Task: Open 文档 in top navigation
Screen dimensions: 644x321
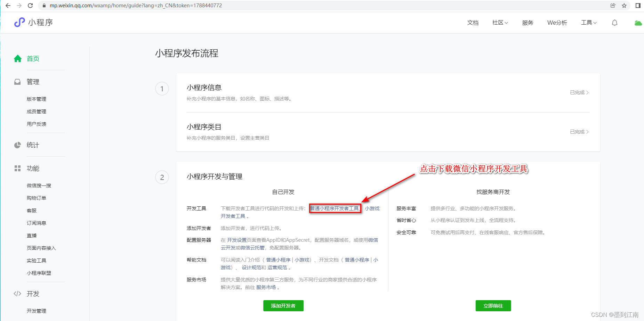Action: tap(473, 23)
